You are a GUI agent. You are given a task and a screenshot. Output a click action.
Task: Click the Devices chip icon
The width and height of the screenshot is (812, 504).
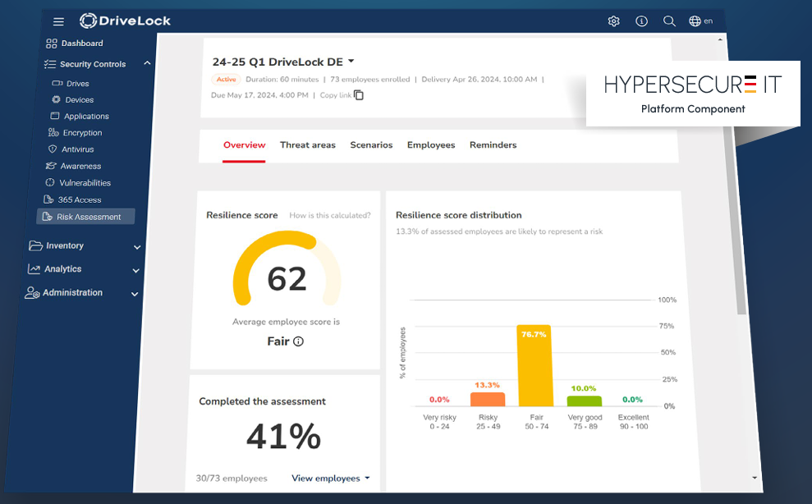(x=57, y=99)
